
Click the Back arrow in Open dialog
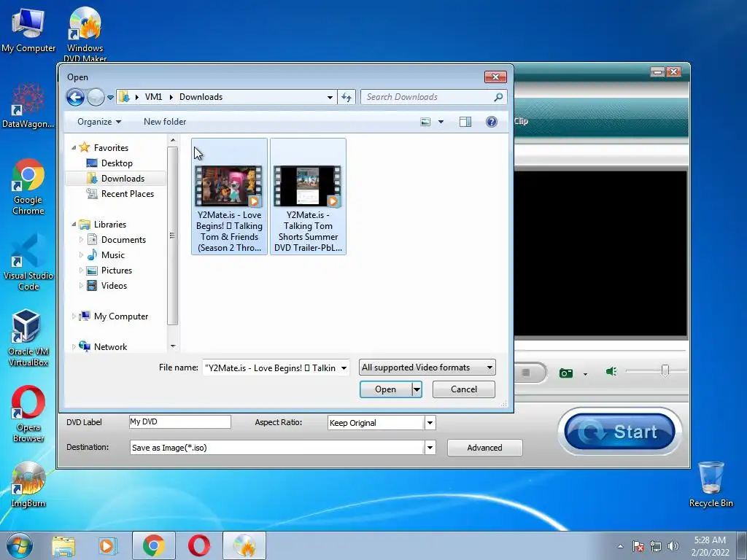click(x=75, y=97)
